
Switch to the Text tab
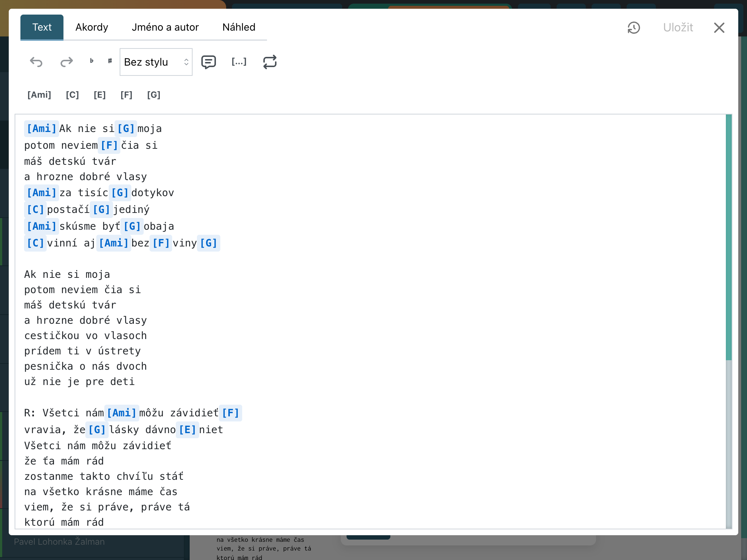(42, 27)
